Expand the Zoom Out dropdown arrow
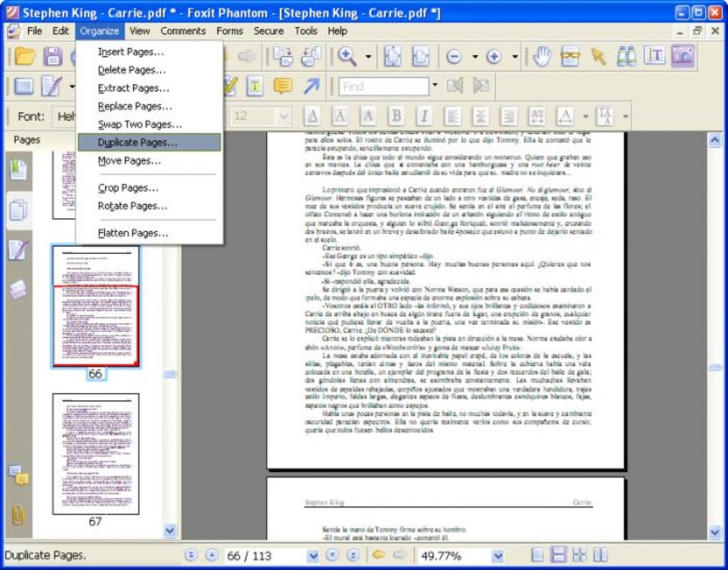This screenshot has height=570, width=728. click(x=475, y=57)
